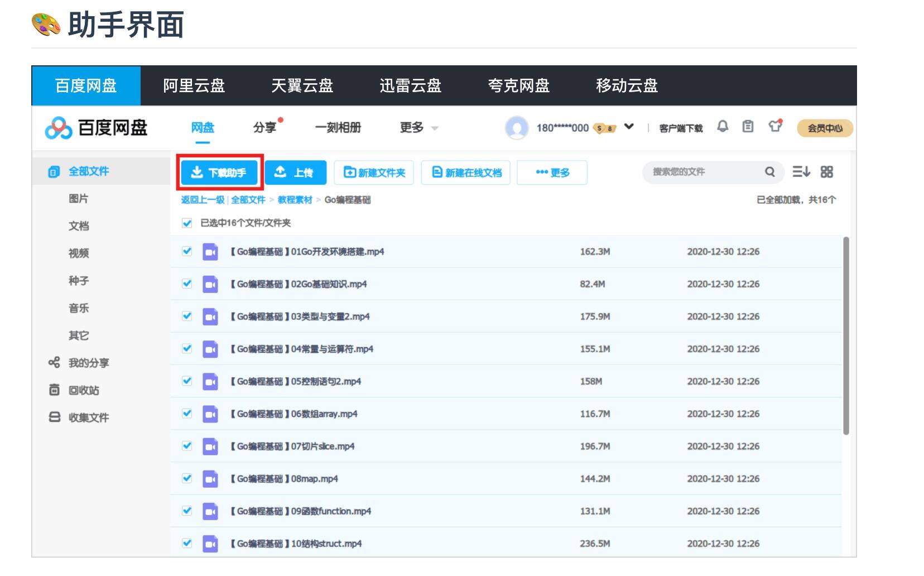Open the skin theme shirt icon
Image resolution: width=924 pixels, height=576 pixels.
click(775, 126)
